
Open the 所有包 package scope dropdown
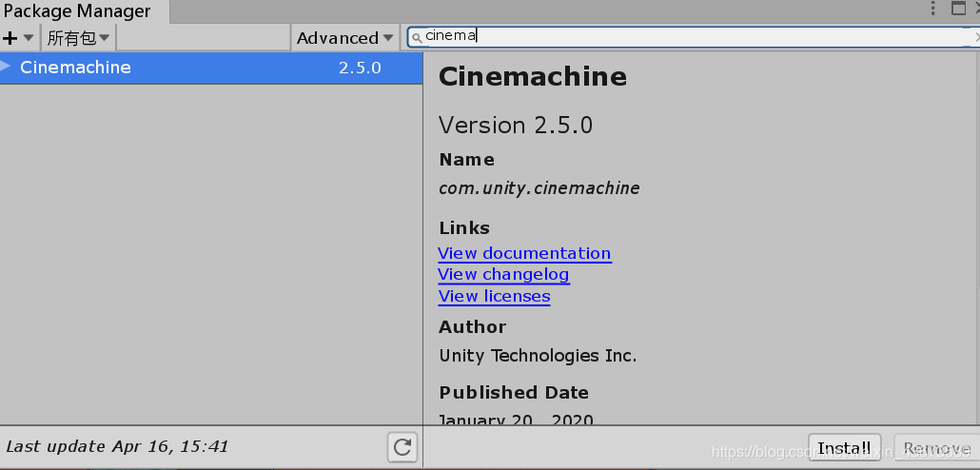(78, 38)
